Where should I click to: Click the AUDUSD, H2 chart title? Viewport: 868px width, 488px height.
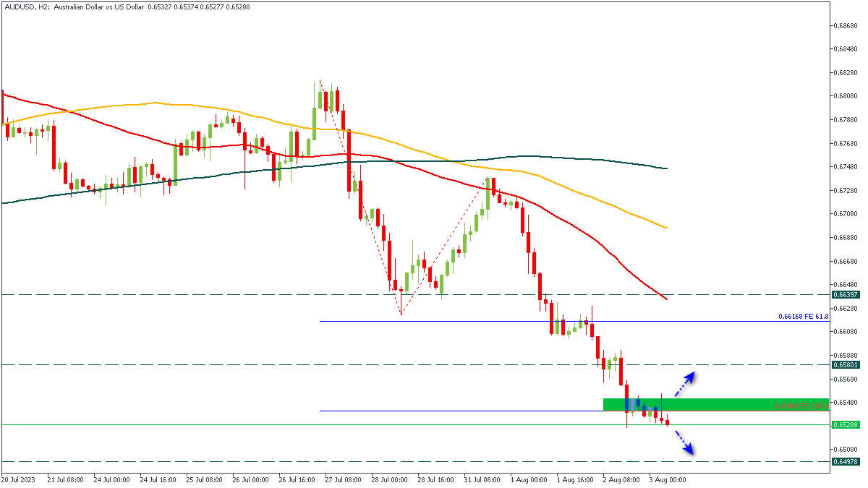(30, 6)
